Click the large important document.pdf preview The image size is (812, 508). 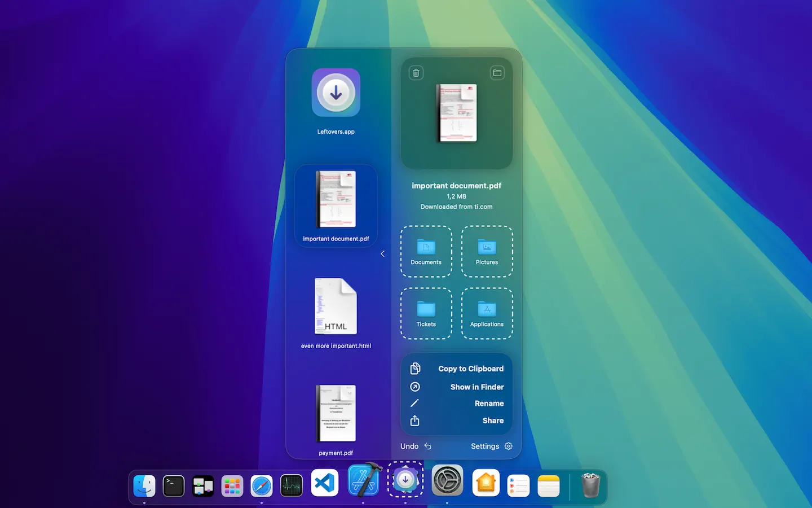pos(457,113)
